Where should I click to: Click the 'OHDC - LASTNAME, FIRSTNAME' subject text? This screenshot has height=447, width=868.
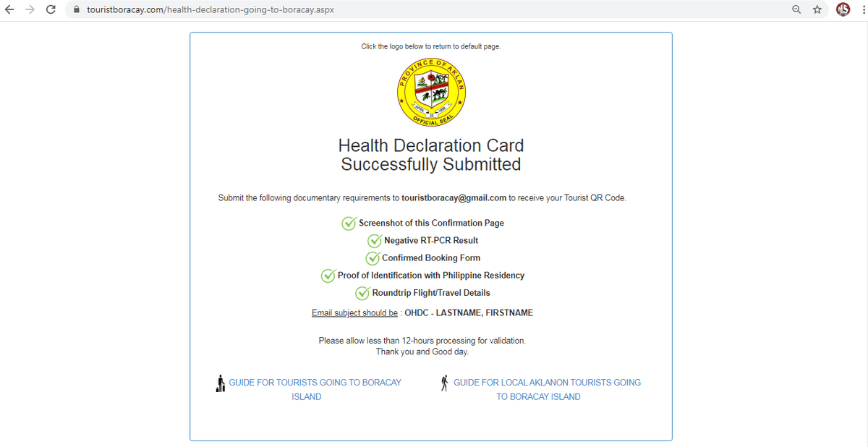click(x=469, y=313)
